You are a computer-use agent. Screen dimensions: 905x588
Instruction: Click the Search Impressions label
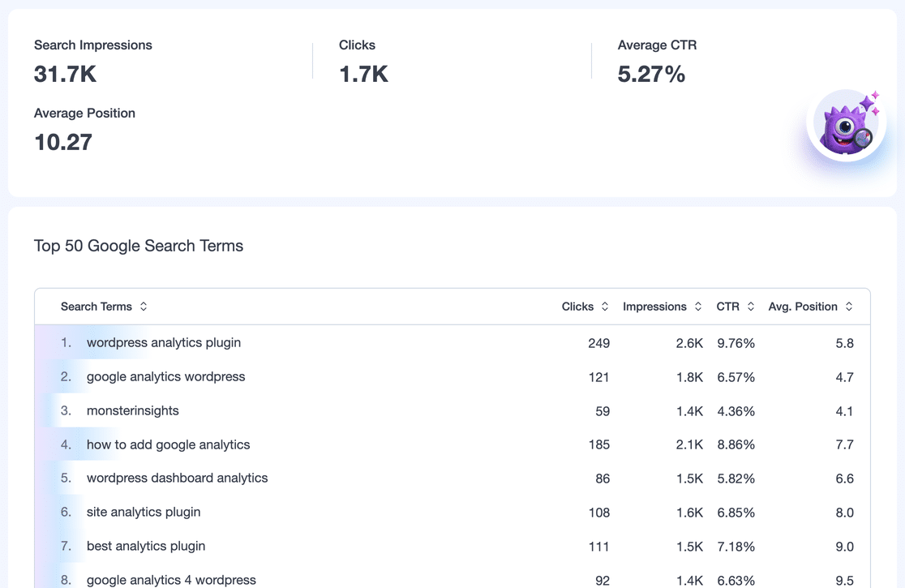pos(93,45)
